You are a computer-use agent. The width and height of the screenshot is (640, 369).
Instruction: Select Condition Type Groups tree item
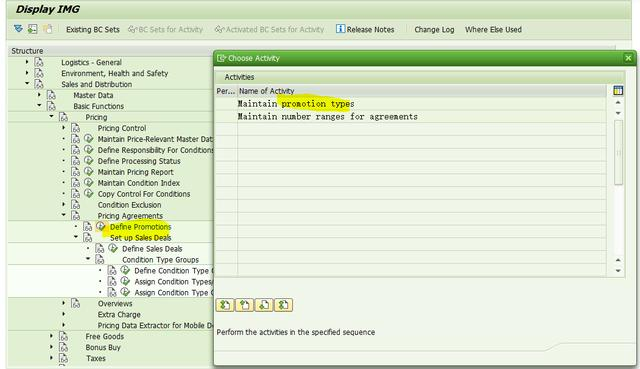160,260
